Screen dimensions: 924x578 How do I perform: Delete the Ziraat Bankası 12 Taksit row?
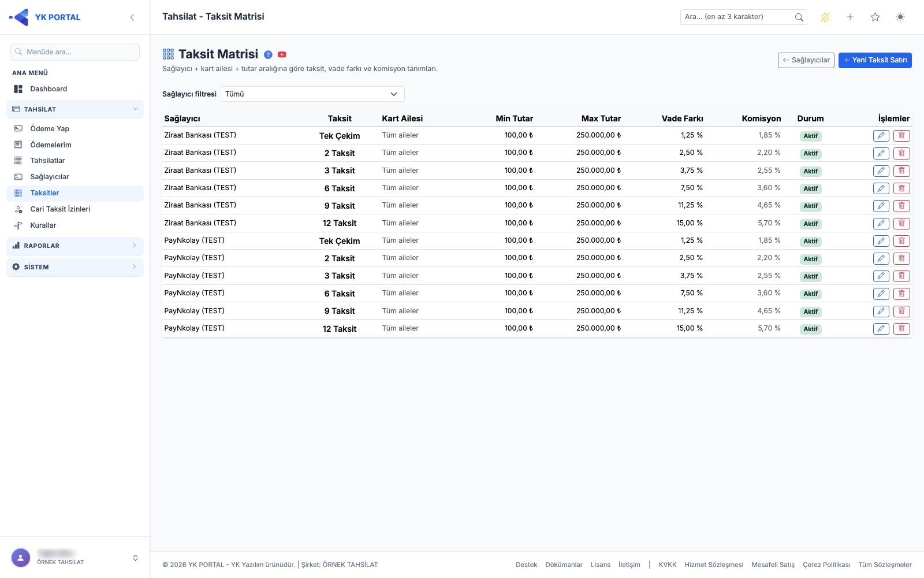click(901, 224)
